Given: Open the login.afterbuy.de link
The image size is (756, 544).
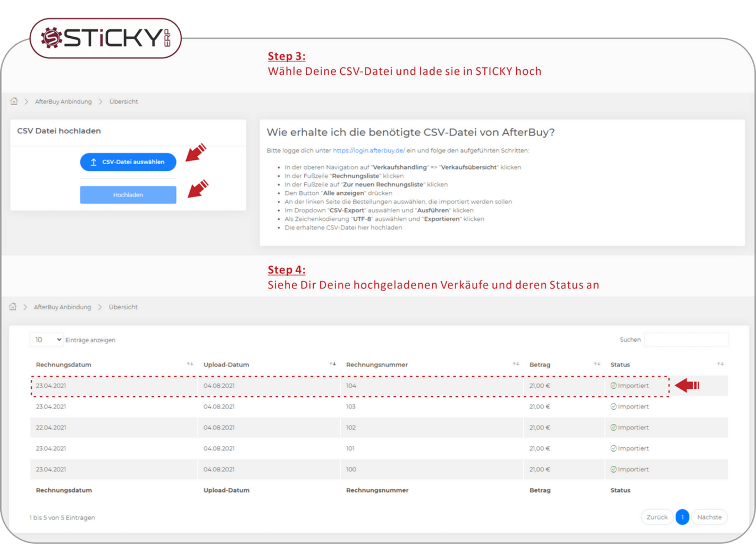Looking at the screenshot, I should 368,150.
